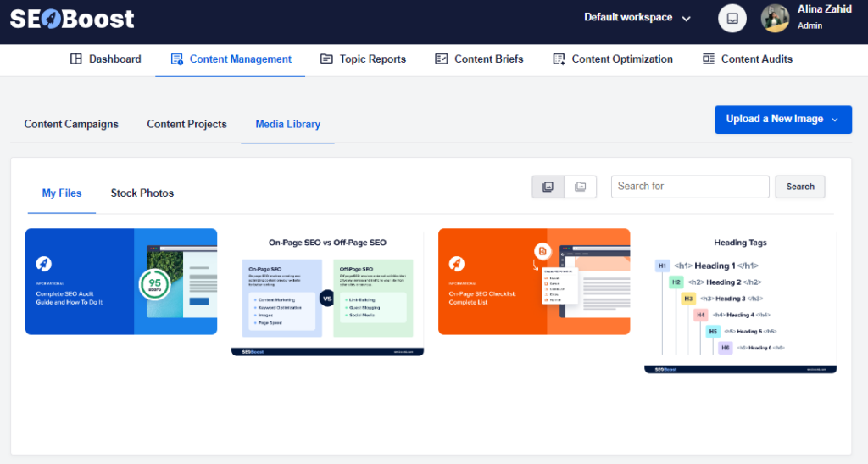Screen dimensions: 868x464
Task: Click Upload a New Image button
Action: pos(782,120)
